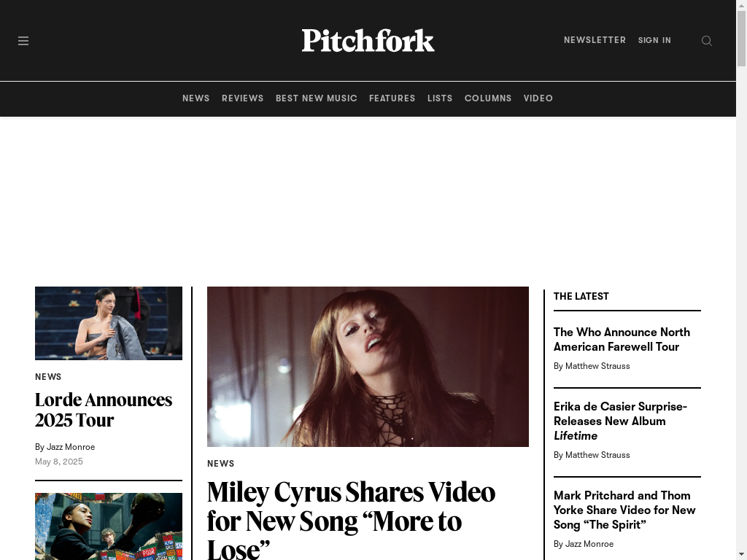The width and height of the screenshot is (747, 560).
Task: Open Miley Cyrus More to Lose headline
Action: 351,520
